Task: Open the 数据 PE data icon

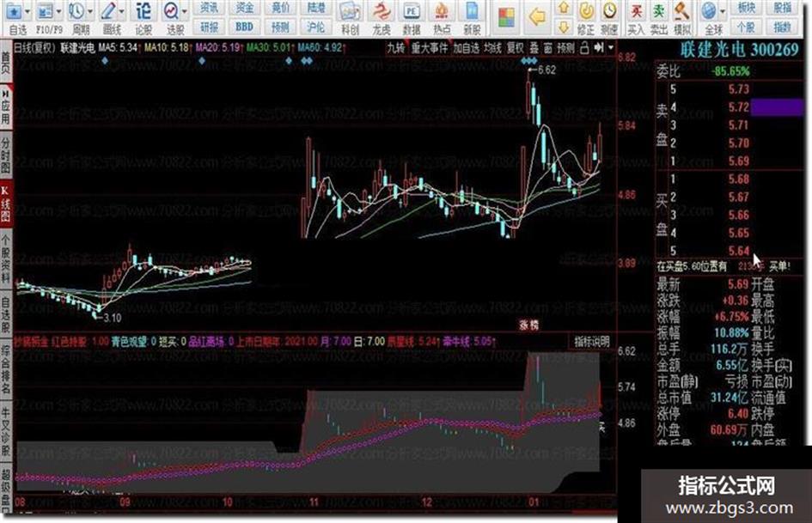Action: pyautogui.click(x=412, y=12)
